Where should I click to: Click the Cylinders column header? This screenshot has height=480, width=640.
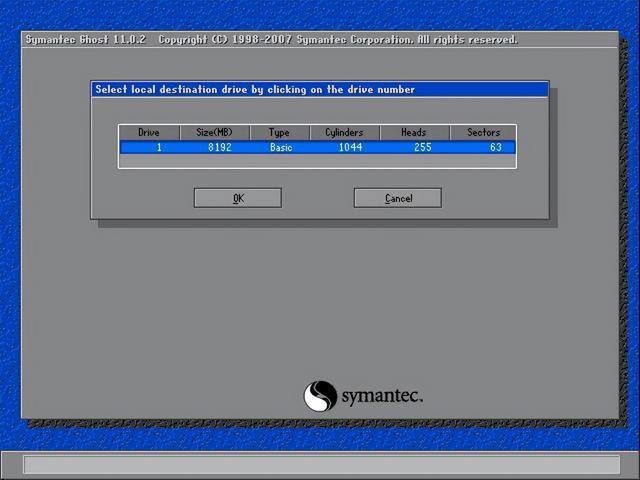345,133
